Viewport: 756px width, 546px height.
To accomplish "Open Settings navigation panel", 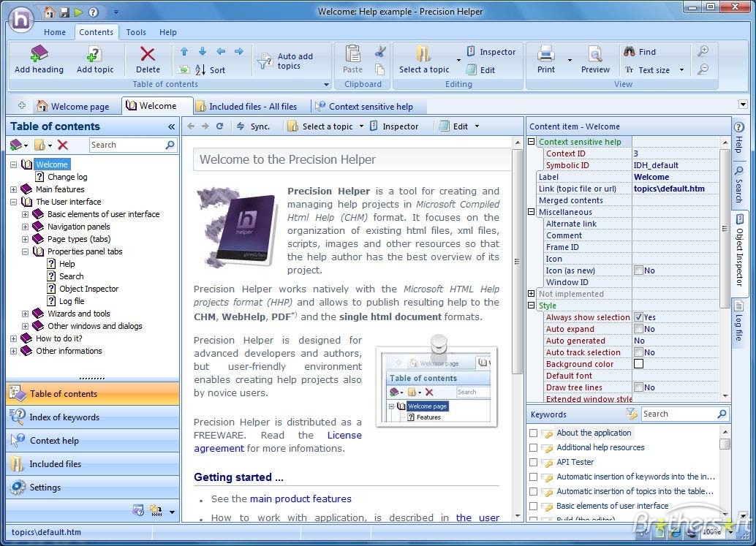I will point(93,488).
